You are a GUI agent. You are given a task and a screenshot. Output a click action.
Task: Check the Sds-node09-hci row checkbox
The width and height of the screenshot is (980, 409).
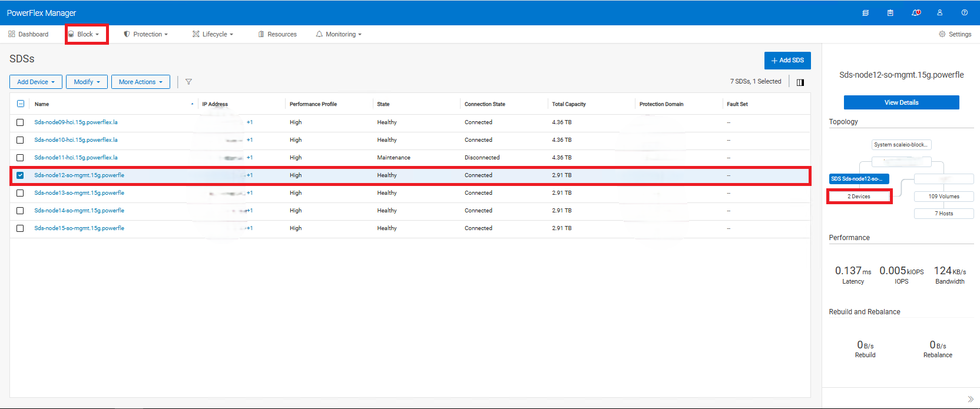click(20, 122)
